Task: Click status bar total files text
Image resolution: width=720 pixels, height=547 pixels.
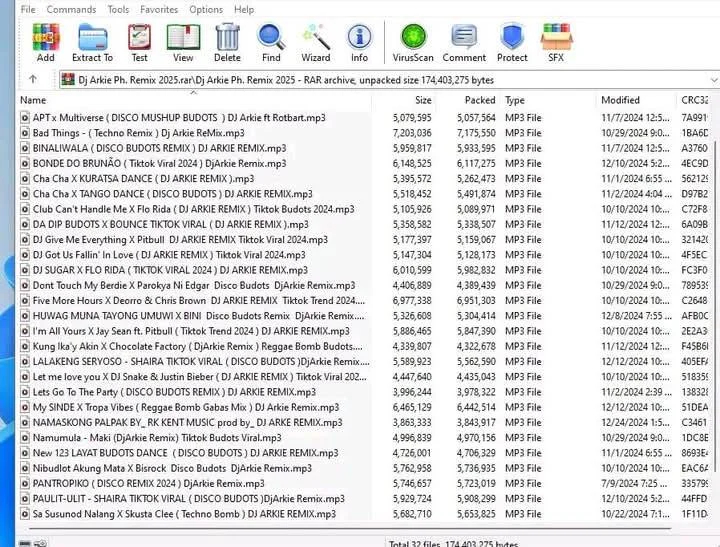Action: 453,543
